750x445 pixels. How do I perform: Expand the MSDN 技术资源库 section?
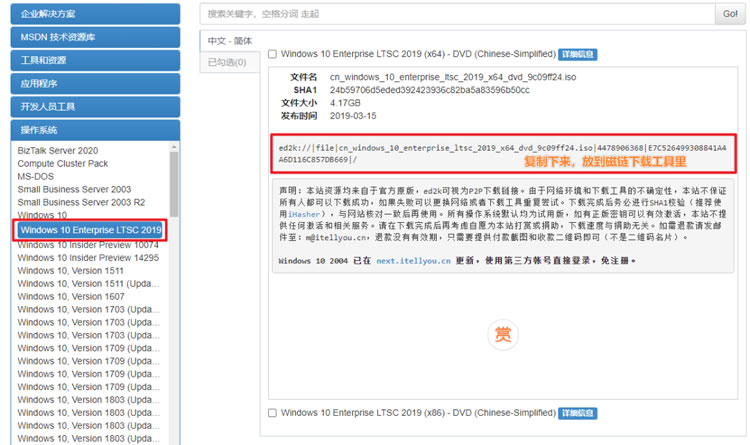(x=95, y=37)
